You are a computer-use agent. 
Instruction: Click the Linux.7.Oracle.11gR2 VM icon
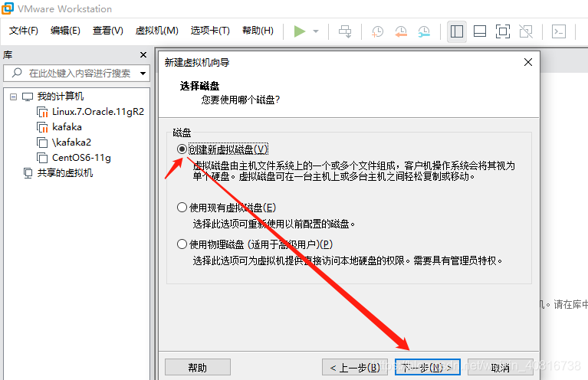(42, 112)
